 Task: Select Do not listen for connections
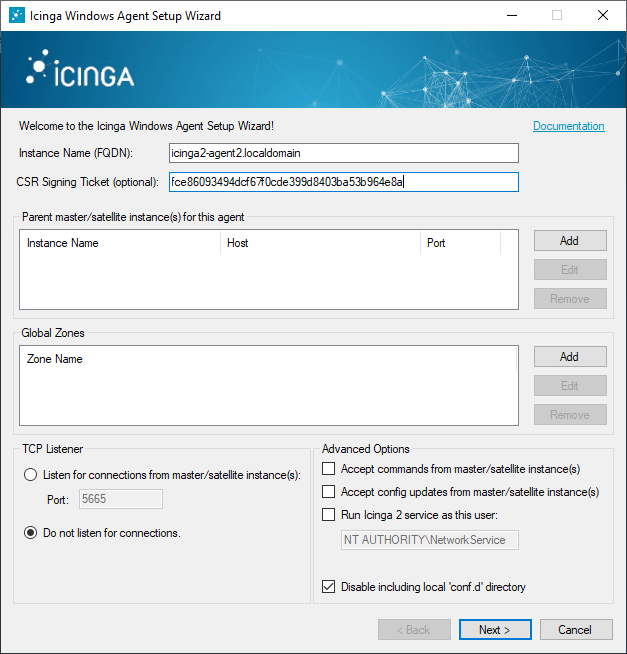click(31, 533)
